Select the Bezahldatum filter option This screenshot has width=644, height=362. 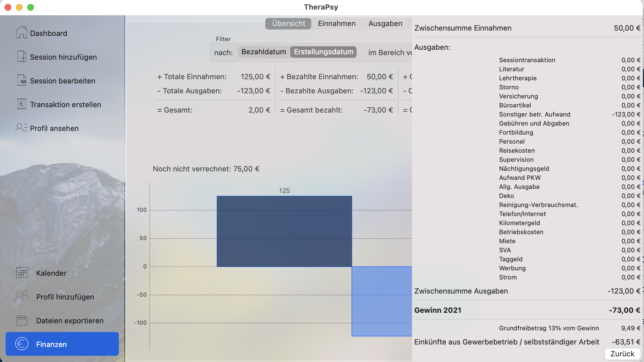click(x=263, y=52)
